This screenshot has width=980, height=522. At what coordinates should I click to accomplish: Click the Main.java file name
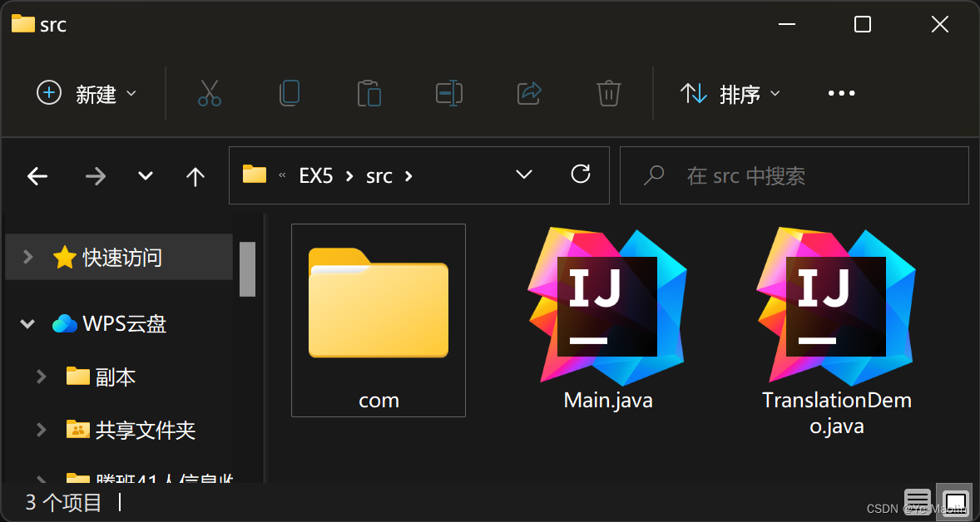608,401
